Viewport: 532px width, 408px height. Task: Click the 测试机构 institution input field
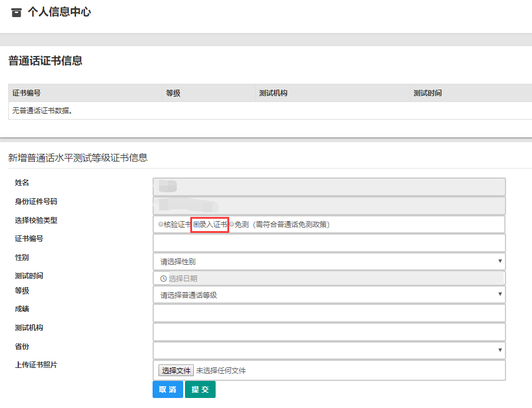point(328,331)
